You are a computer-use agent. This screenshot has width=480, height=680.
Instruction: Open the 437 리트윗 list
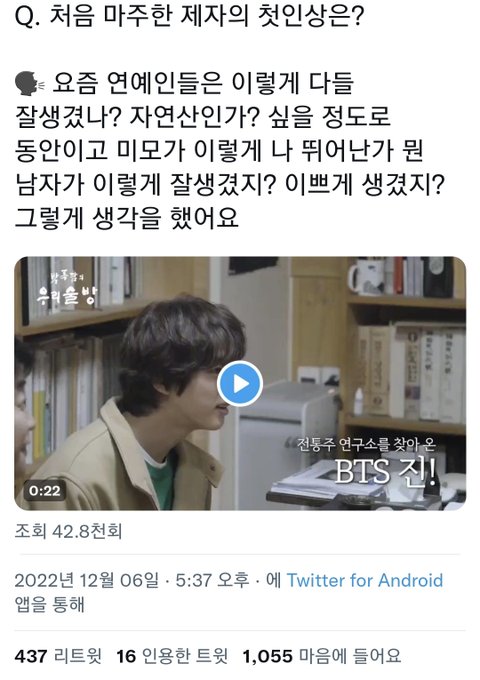tap(58, 656)
